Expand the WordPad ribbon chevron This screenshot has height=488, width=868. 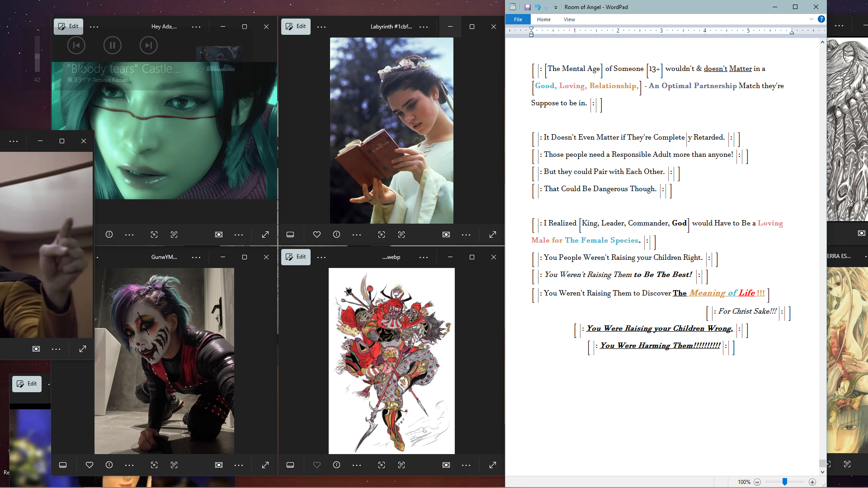coord(811,19)
